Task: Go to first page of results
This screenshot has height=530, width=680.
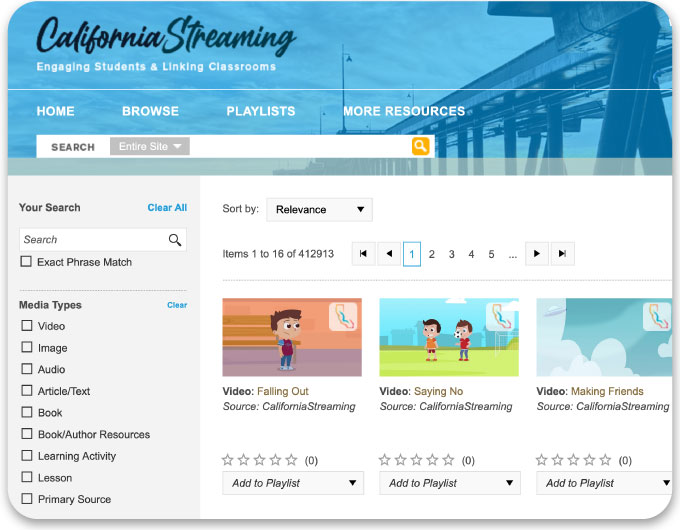Action: coord(363,254)
